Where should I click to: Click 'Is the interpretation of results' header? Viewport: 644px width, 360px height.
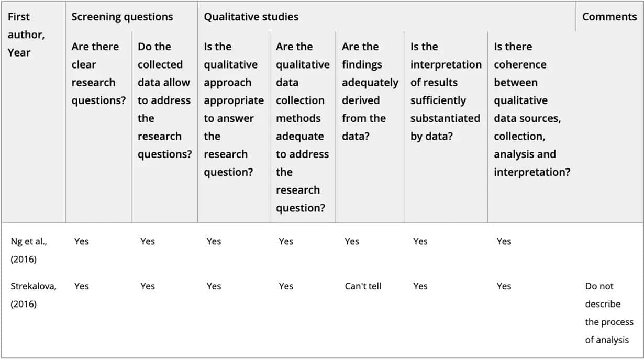(x=446, y=91)
